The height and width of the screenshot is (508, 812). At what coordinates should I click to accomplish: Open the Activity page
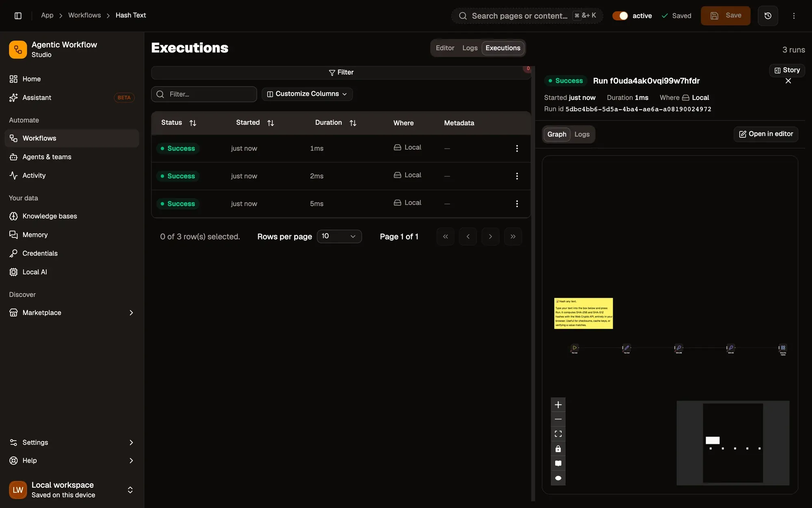click(72, 176)
